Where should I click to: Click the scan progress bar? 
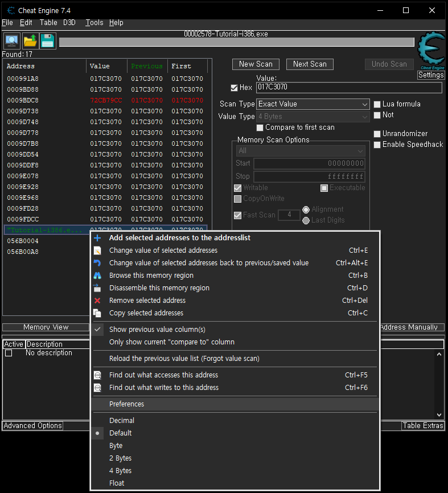(x=237, y=42)
